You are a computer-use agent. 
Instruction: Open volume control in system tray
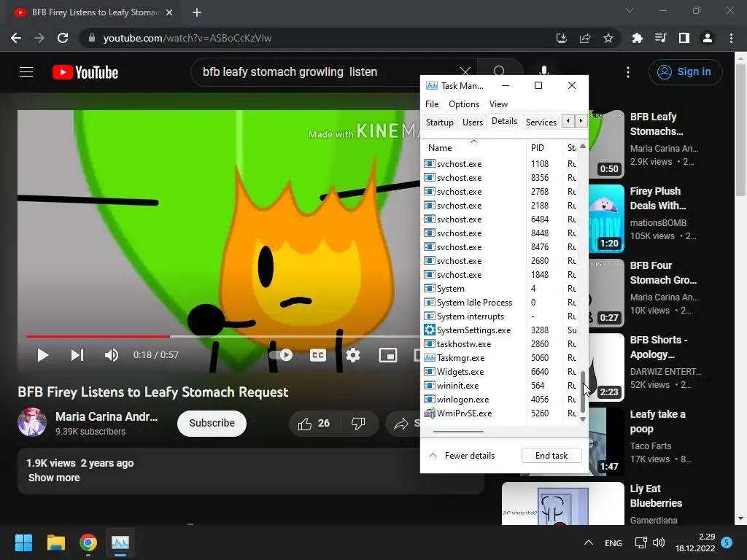[x=659, y=542]
